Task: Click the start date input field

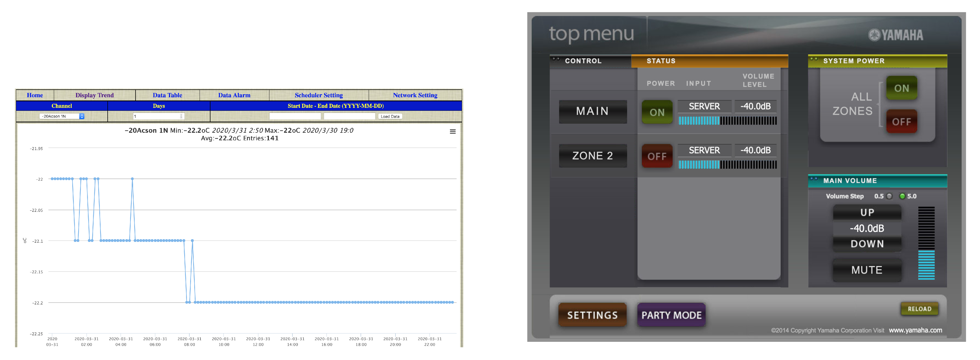Action: [295, 116]
